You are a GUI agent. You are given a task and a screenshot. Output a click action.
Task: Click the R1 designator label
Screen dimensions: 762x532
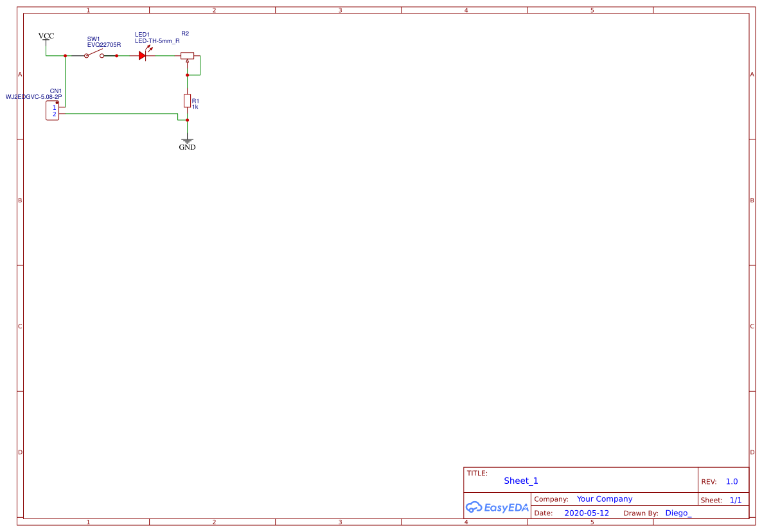click(x=195, y=101)
